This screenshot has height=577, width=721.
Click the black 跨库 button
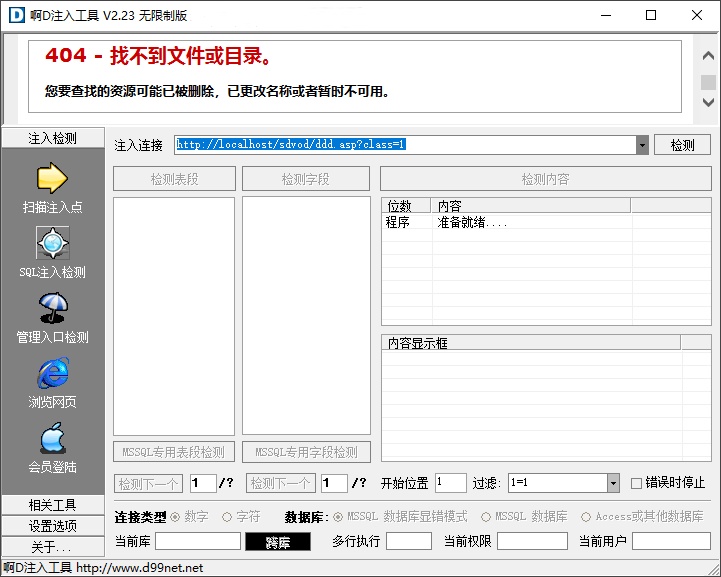tap(277, 542)
